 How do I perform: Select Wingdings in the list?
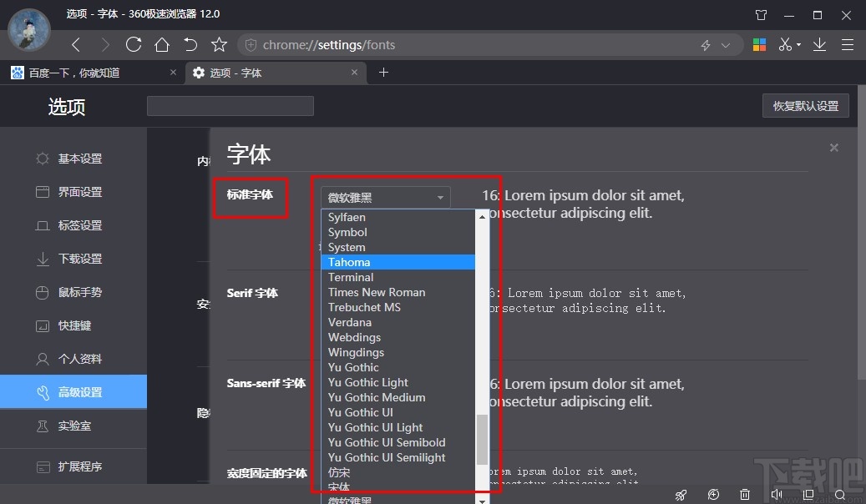click(x=398, y=352)
